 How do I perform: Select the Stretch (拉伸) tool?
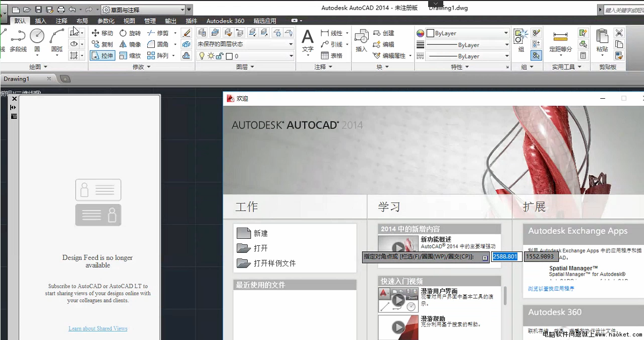[102, 56]
